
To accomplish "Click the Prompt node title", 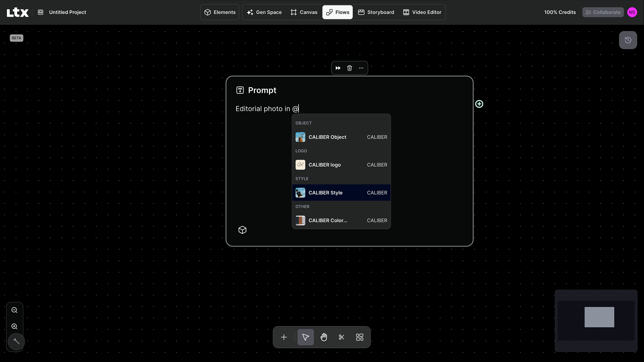I will [x=262, y=90].
